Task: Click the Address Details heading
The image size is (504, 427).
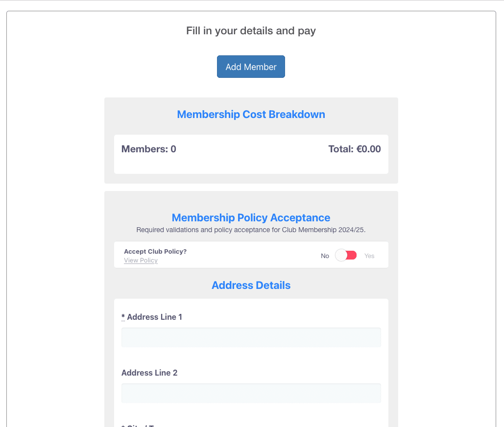Action: click(251, 285)
